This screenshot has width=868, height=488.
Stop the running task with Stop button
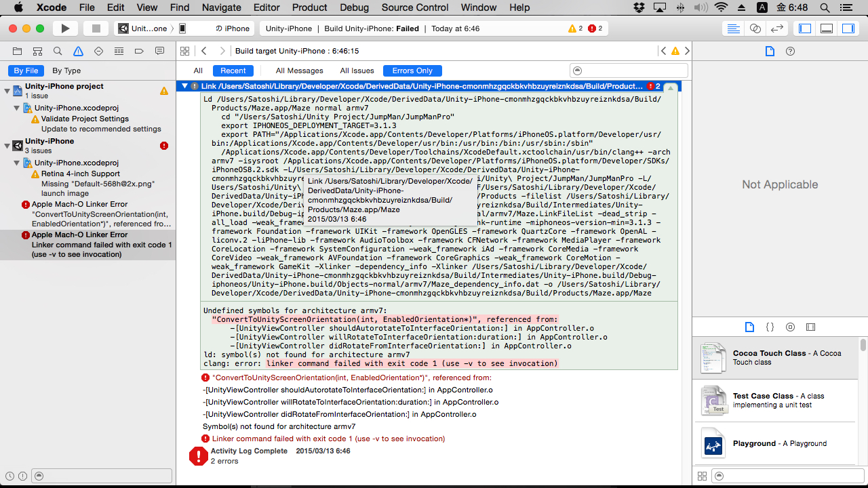click(96, 28)
